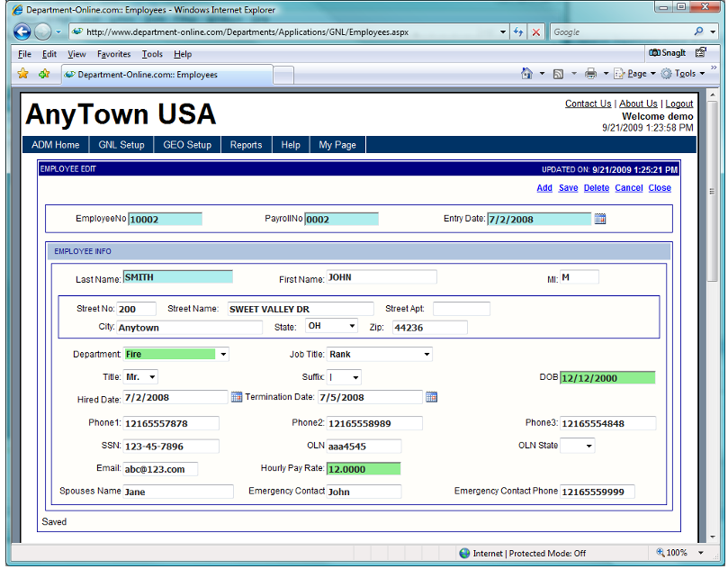The width and height of the screenshot is (728, 569).
Task: Open the My Page navigation tab
Action: 337,145
